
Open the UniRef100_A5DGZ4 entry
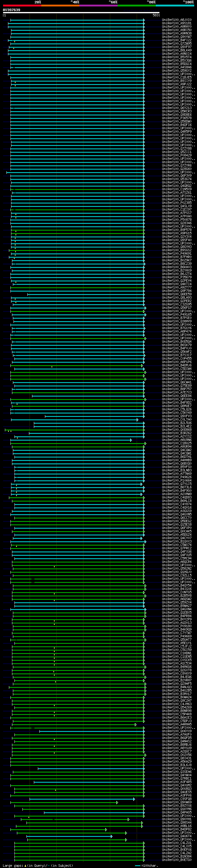(x=177, y=535)
